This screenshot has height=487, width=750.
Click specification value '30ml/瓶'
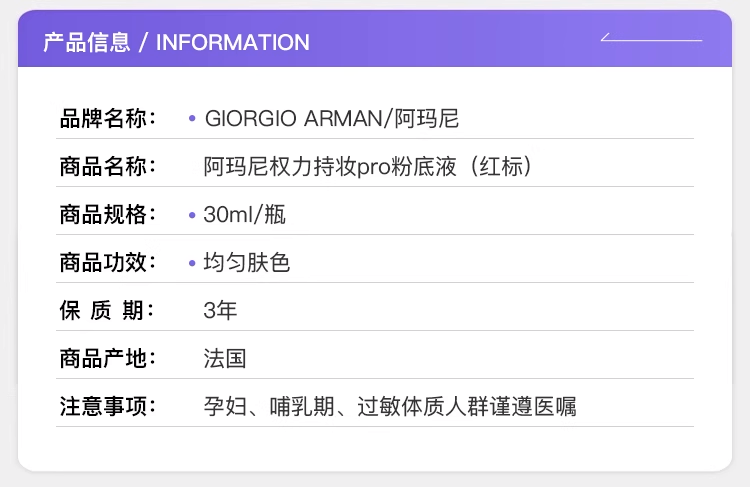[x=244, y=214]
